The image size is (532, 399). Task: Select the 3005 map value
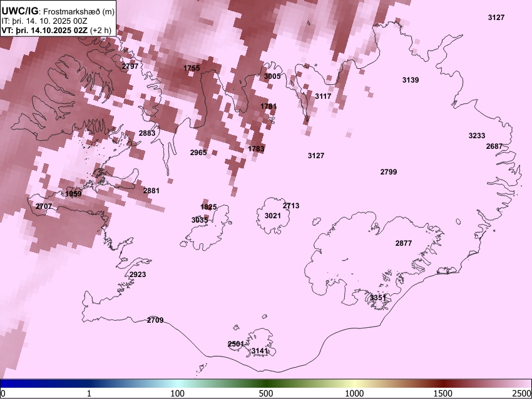point(272,76)
